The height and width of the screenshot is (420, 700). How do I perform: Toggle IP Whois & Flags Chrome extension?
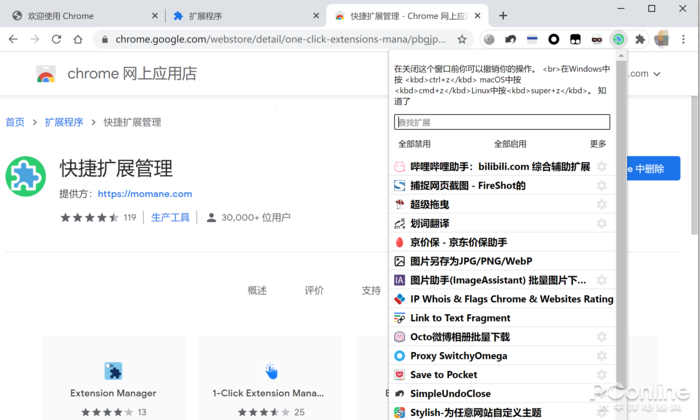512,299
